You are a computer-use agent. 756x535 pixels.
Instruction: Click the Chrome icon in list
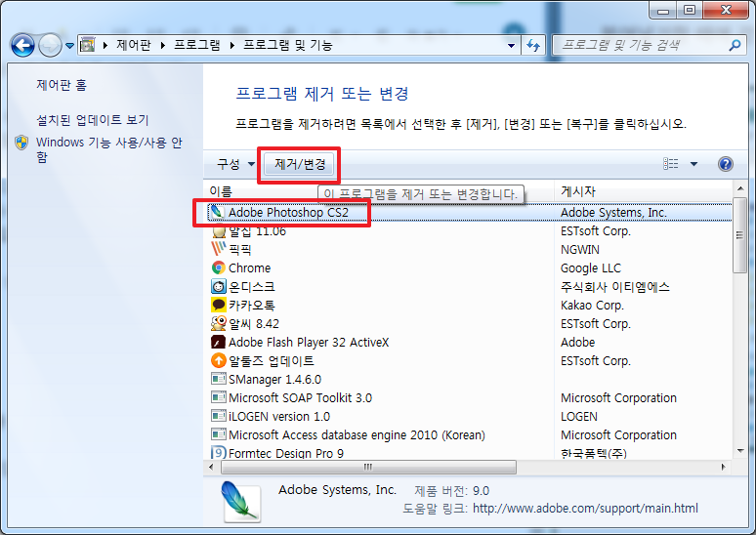[x=219, y=267]
